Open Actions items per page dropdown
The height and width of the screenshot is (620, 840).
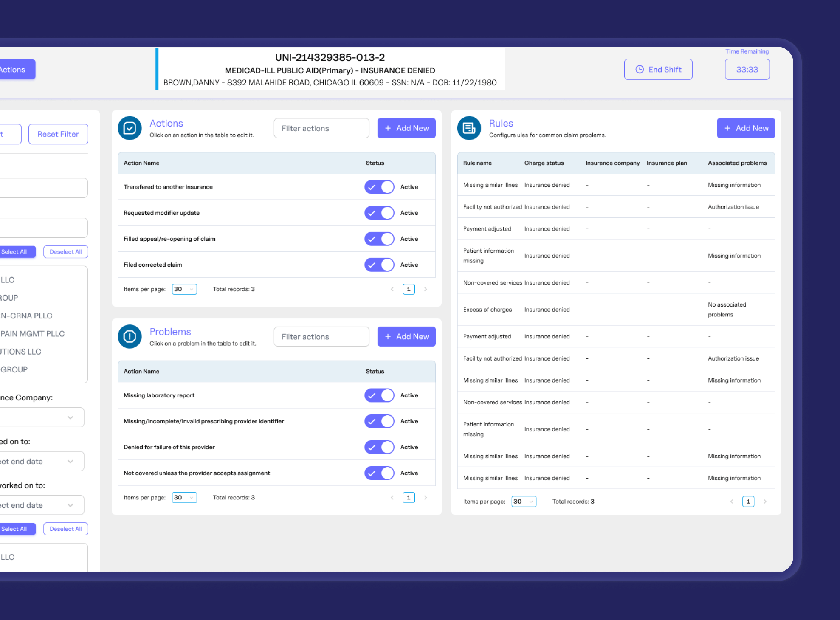pyautogui.click(x=184, y=289)
